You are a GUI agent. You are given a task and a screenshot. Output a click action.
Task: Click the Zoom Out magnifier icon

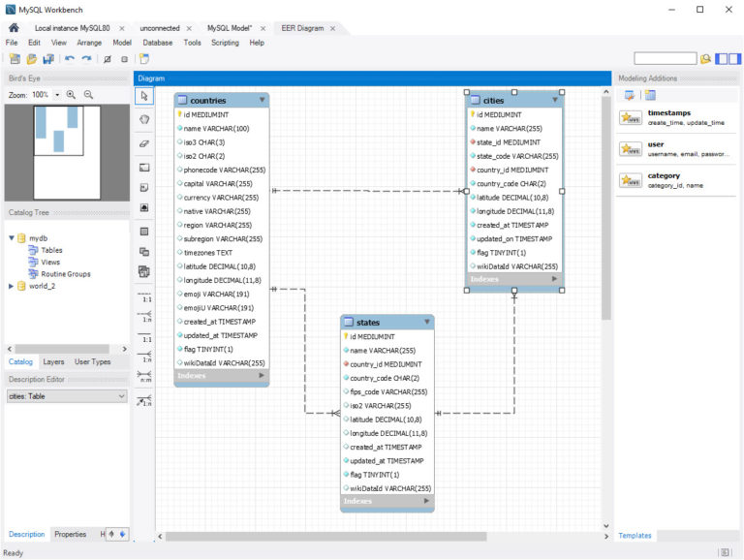coord(88,95)
